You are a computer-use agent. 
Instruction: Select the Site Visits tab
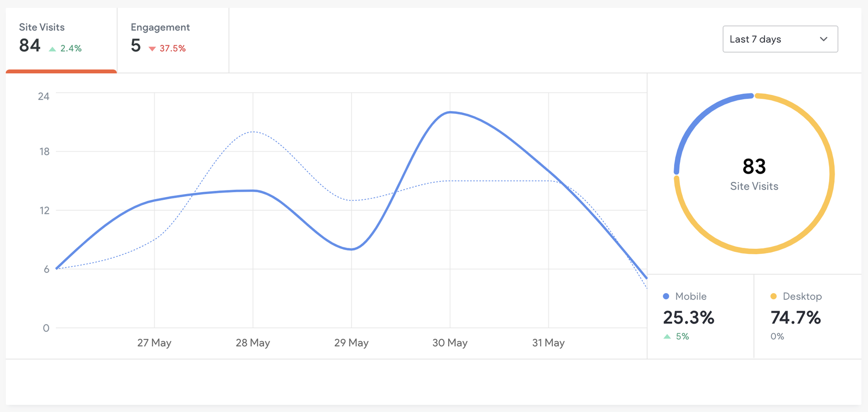pos(61,39)
